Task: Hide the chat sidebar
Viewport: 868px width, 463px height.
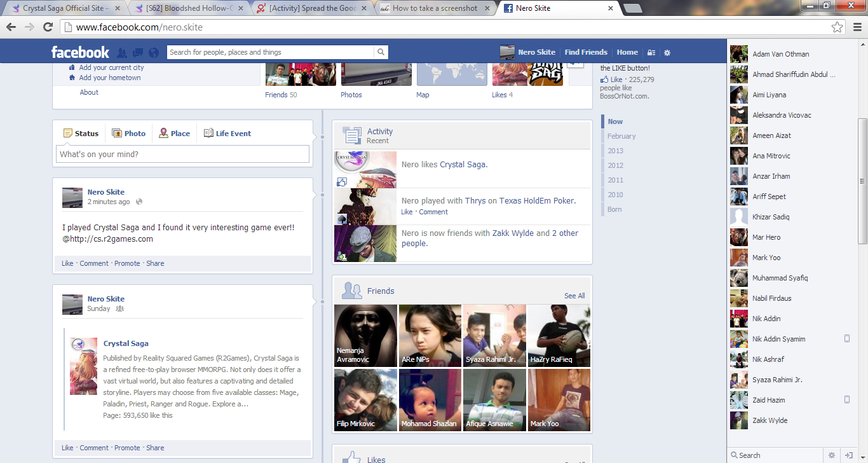Action: [x=848, y=455]
